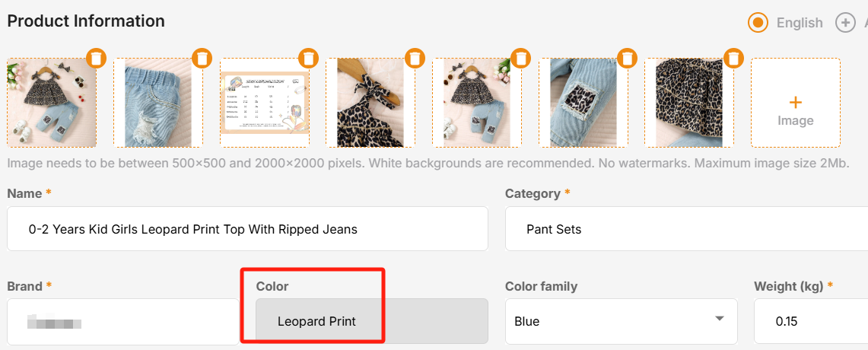
Task: Select the size chart thumbnail
Action: [x=264, y=103]
